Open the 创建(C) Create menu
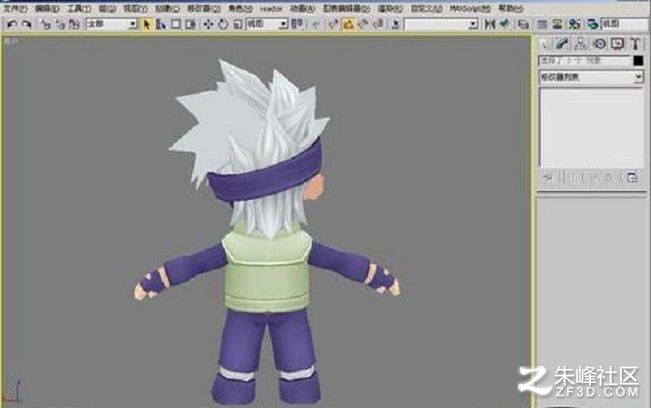This screenshot has width=651, height=408. pyautogui.click(x=167, y=8)
